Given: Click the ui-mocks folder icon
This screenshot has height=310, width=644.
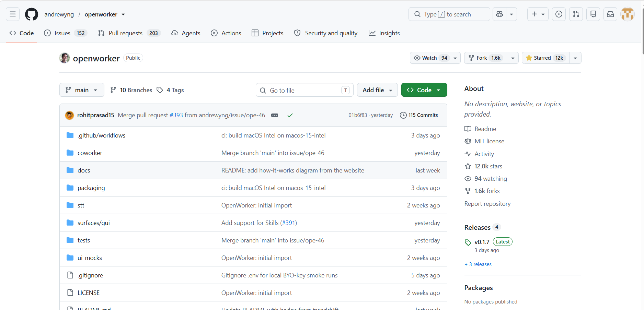Looking at the screenshot, I should click(70, 258).
